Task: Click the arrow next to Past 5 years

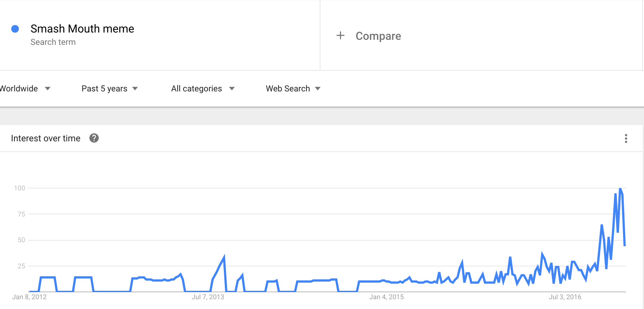Action: point(135,89)
